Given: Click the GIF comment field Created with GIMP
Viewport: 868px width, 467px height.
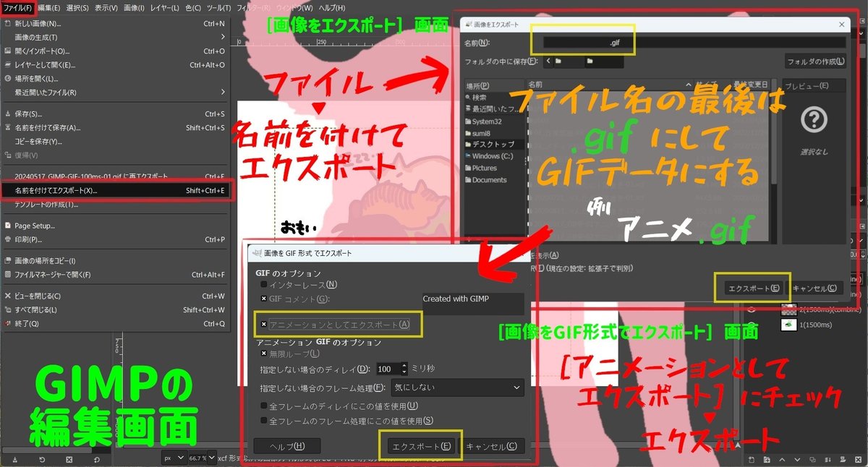Looking at the screenshot, I should [x=472, y=303].
